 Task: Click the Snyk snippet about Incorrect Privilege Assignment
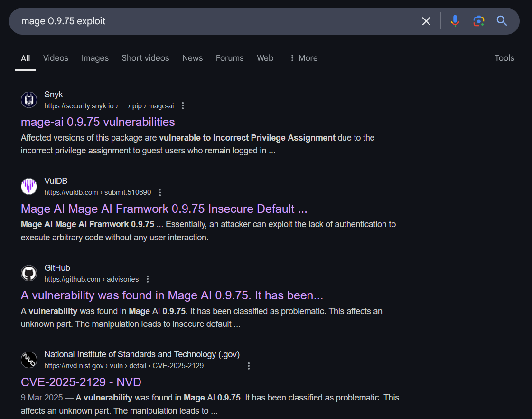(x=197, y=144)
